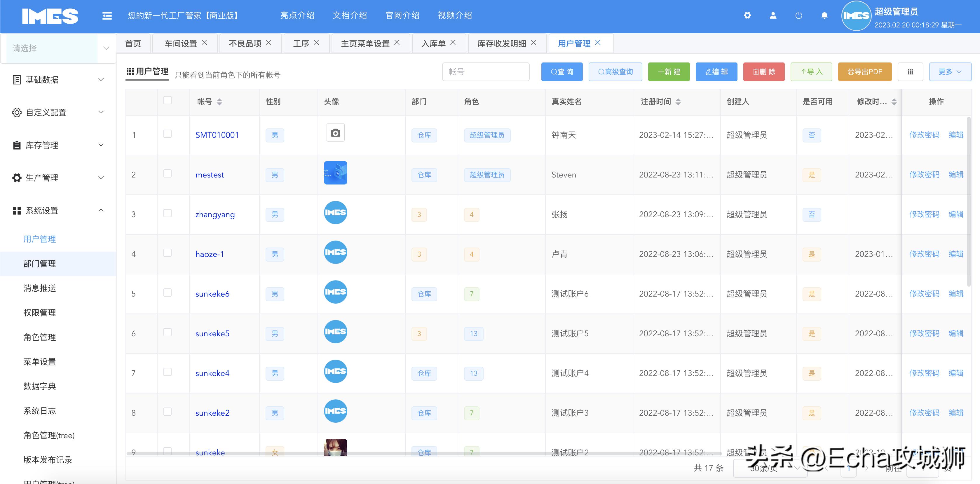Check the checkbox next to sunkeke5
This screenshot has width=980, height=484.
[168, 333]
